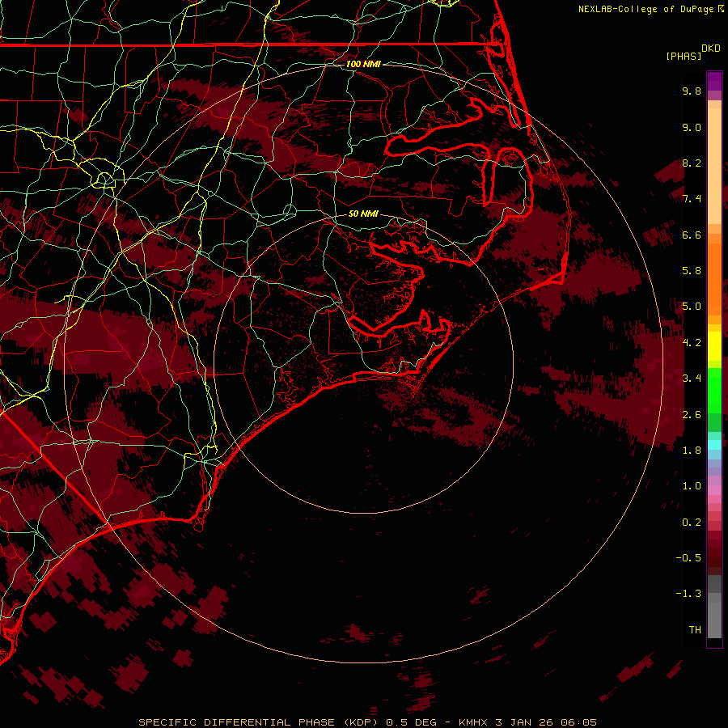The height and width of the screenshot is (728, 728).
Task: Select the 5.0 scale value
Action: point(692,307)
